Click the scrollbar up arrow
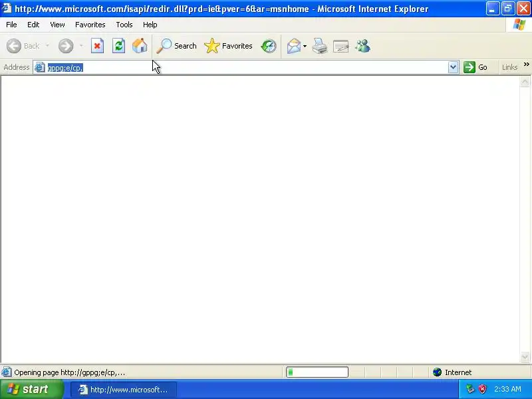532x399 pixels. pyautogui.click(x=525, y=82)
